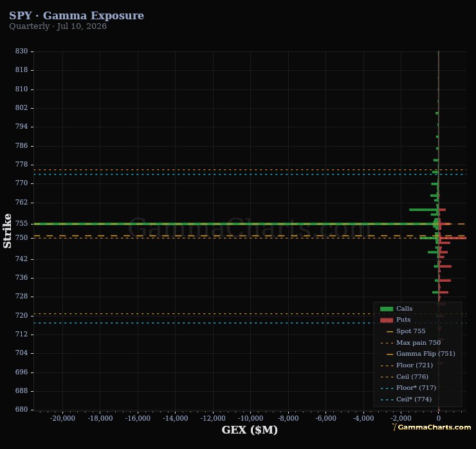Toggle the Gamma Flip (751) legend entry
The height and width of the screenshot is (449, 476).
coord(417,354)
